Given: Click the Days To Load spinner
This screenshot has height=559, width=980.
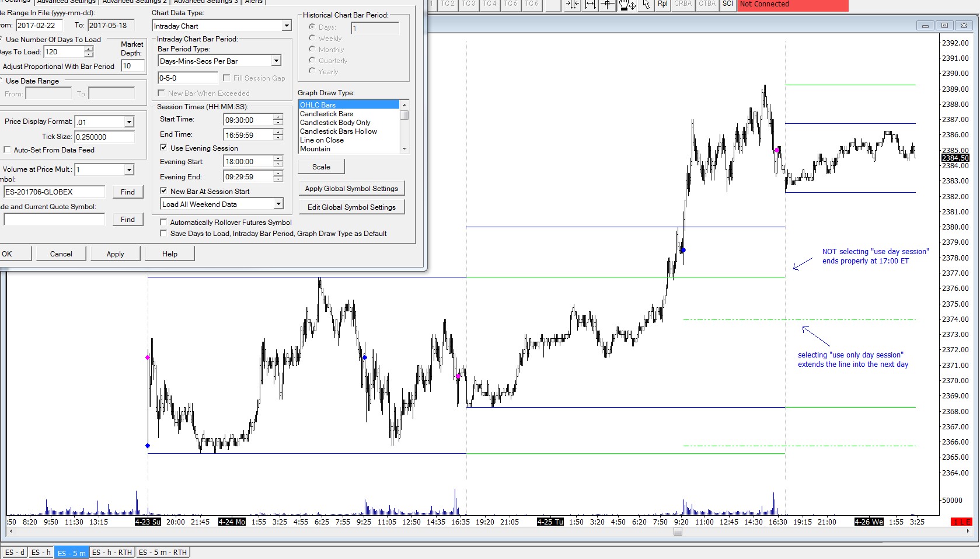Looking at the screenshot, I should (x=89, y=51).
